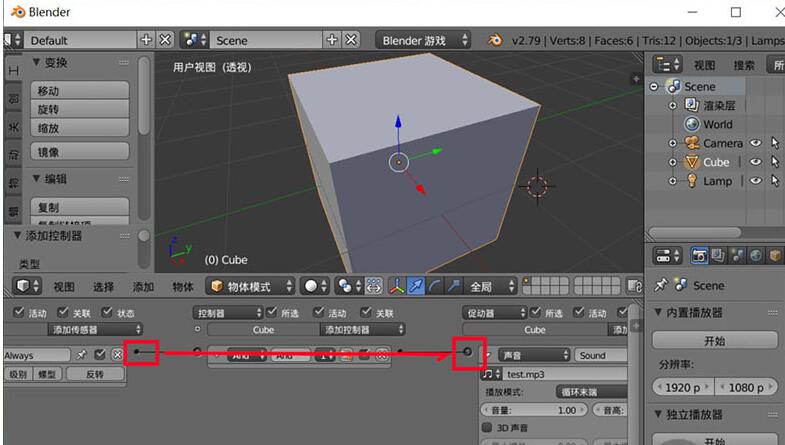Screen dimensions: 785x445
Task: Click the pin icon on Always sensor
Action: (81, 355)
